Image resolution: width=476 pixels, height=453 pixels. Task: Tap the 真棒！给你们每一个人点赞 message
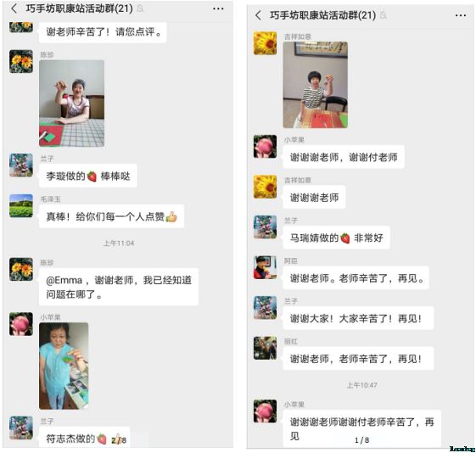[111, 216]
